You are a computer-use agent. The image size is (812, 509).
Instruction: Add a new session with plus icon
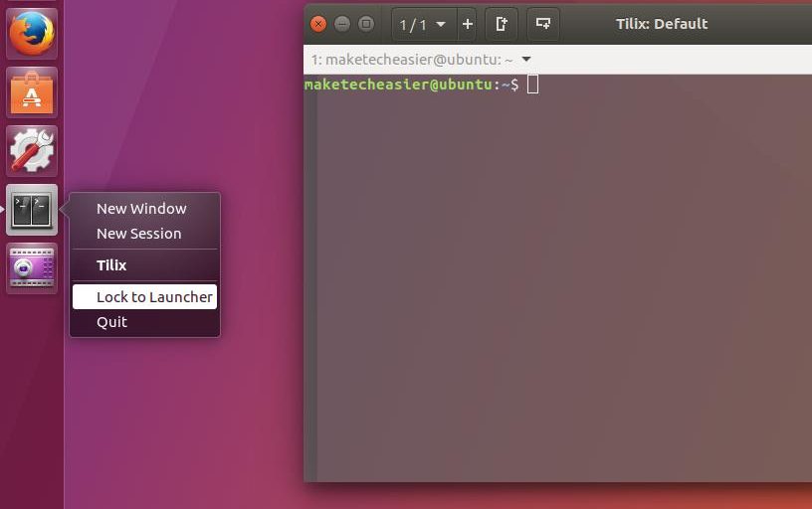467,24
